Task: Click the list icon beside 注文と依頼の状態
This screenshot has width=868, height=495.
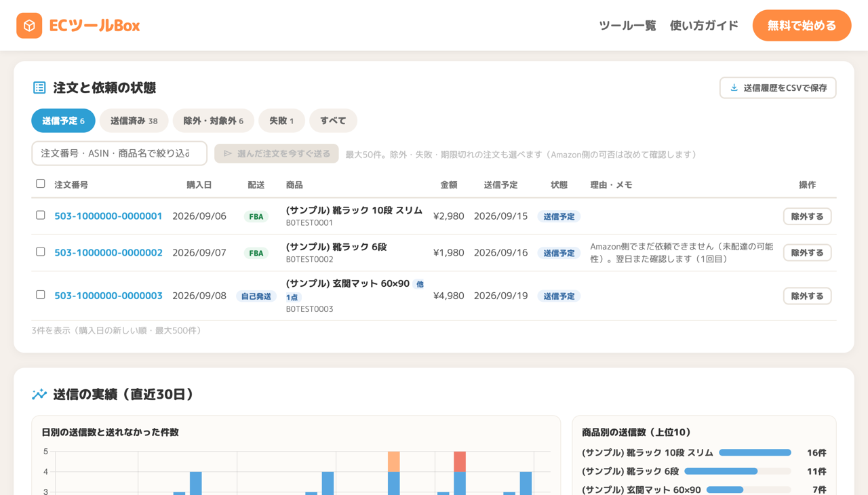Action: pyautogui.click(x=39, y=87)
